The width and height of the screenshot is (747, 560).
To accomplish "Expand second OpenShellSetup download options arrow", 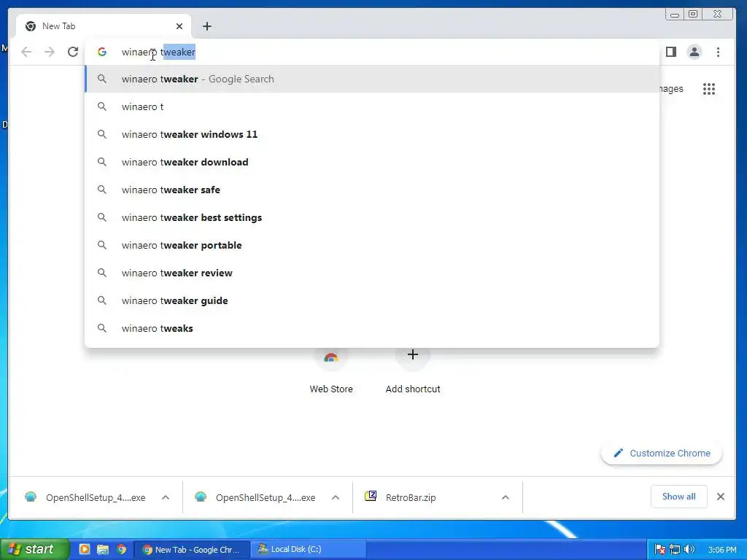I will point(336,497).
